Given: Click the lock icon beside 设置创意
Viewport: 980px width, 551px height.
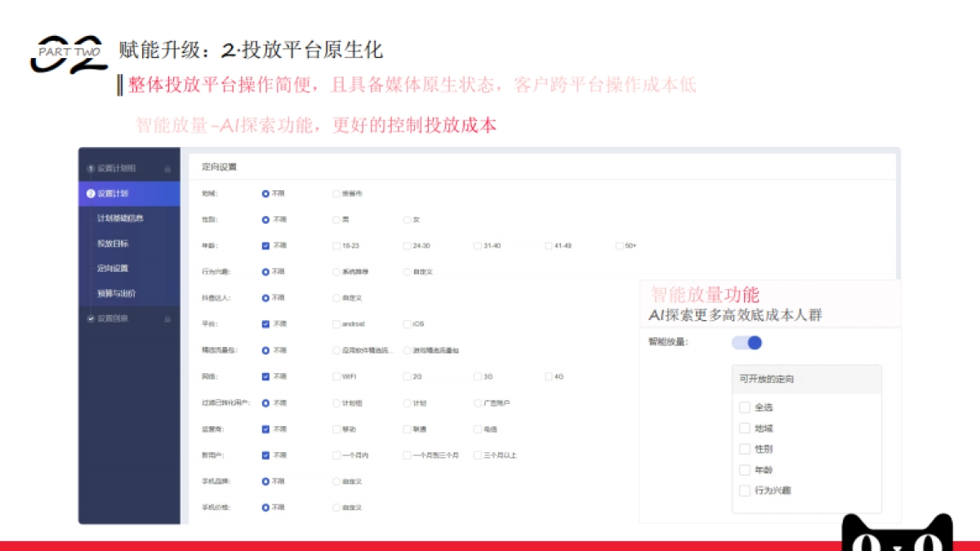Looking at the screenshot, I should (x=167, y=320).
